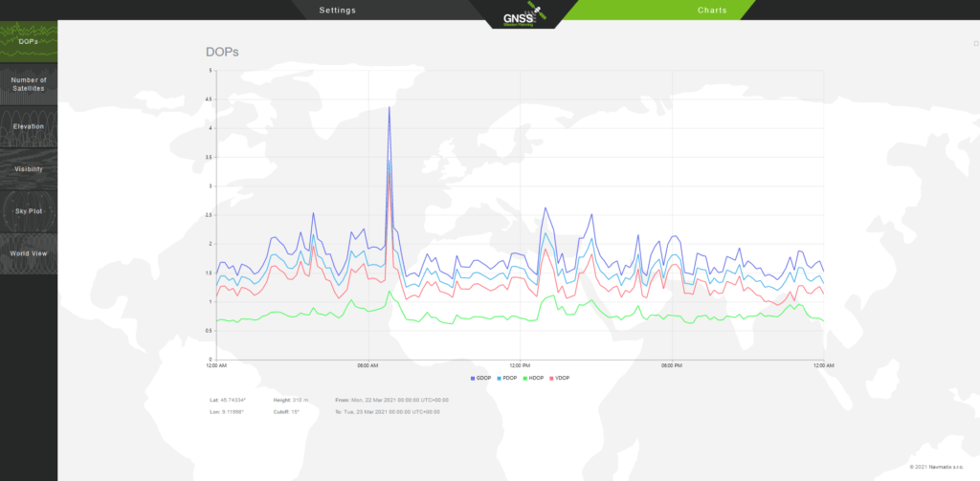Toggle VDOP legend entry
Image resolution: width=980 pixels, height=481 pixels.
coord(561,379)
